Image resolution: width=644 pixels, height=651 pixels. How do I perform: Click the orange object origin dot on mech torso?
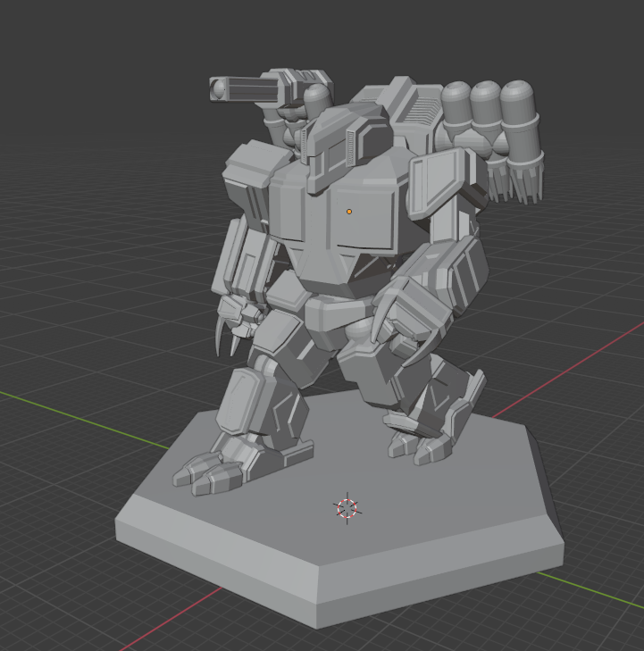click(349, 212)
